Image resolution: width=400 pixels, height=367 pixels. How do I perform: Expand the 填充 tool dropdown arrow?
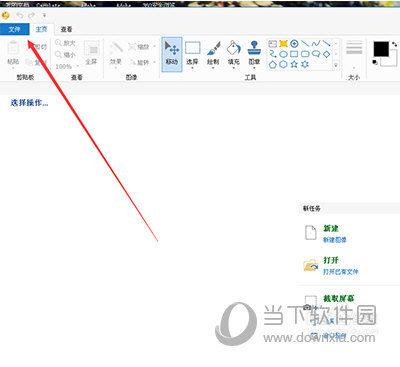point(234,68)
